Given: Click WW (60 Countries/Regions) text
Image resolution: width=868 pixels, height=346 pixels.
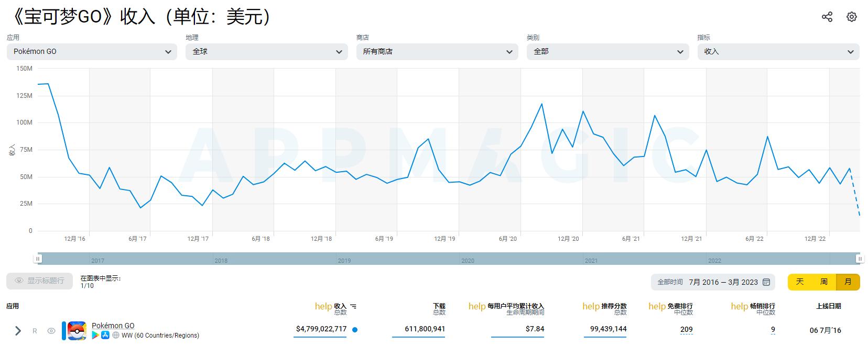Looking at the screenshot, I should coord(160,336).
